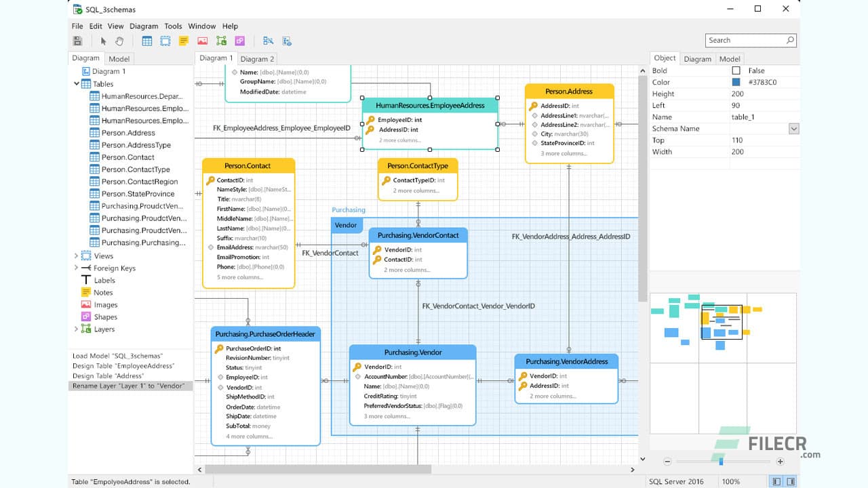This screenshot has height=488, width=868.
Task: Toggle right panel visibility in status bar
Action: tap(791, 481)
